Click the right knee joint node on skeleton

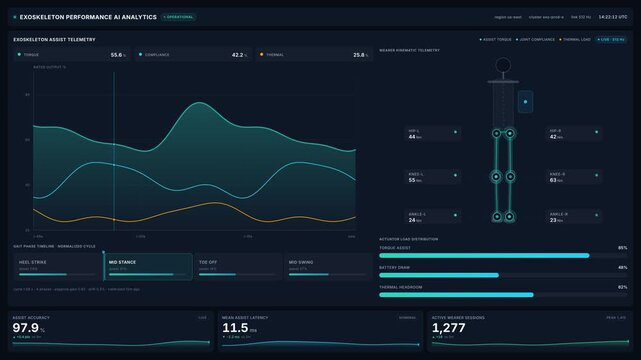[x=510, y=177]
